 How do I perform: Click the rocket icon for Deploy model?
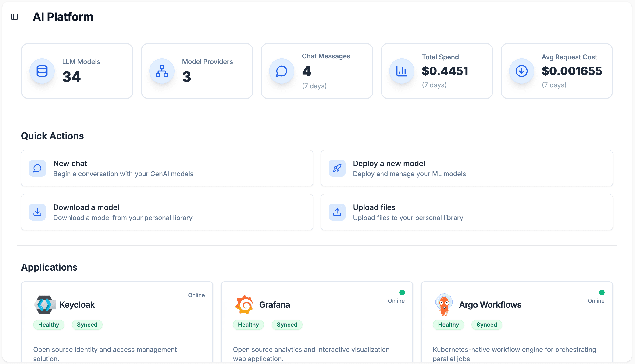click(337, 168)
